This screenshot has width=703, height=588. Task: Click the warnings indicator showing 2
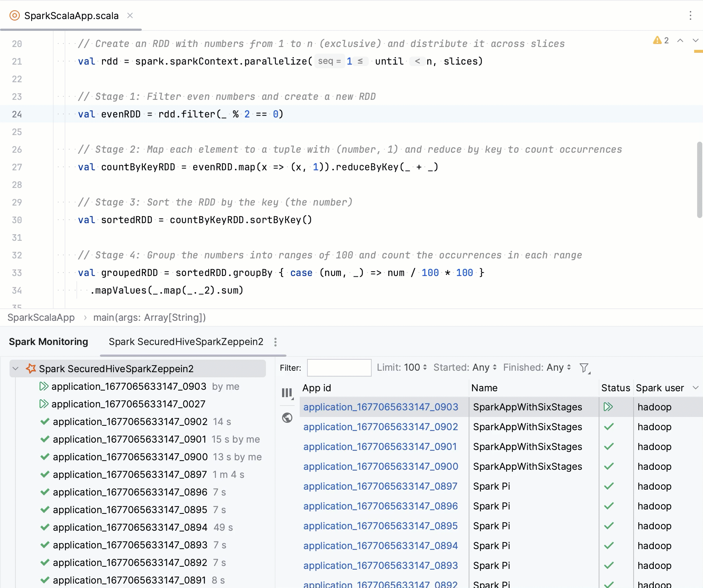click(x=661, y=40)
